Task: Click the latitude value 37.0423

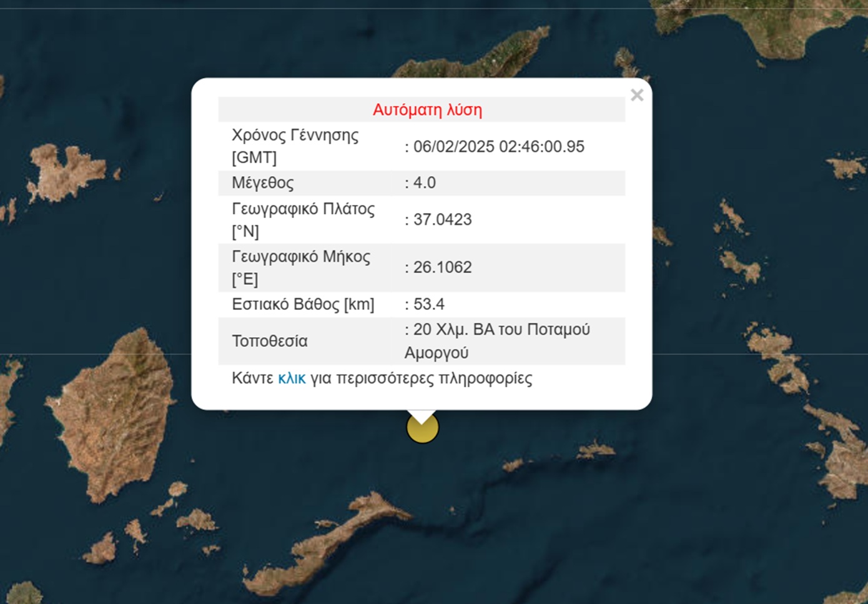Action: 442,220
